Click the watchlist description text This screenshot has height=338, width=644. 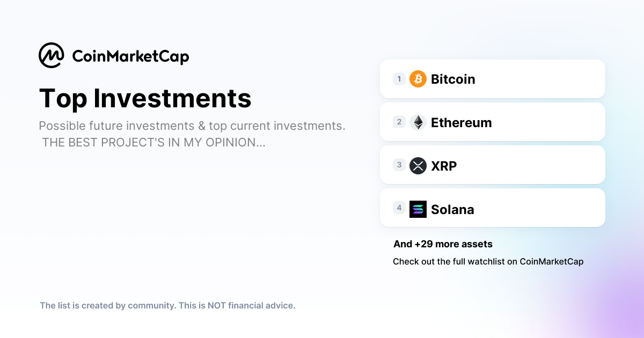[x=192, y=135]
